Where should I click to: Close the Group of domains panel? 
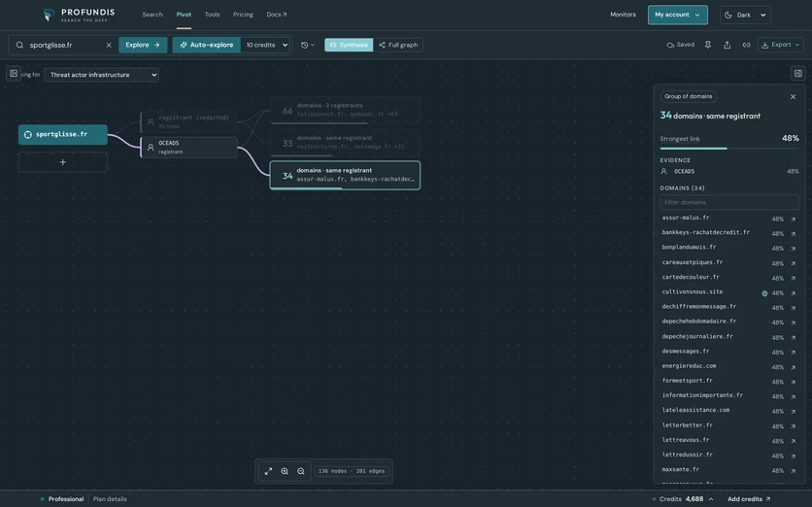pyautogui.click(x=793, y=97)
